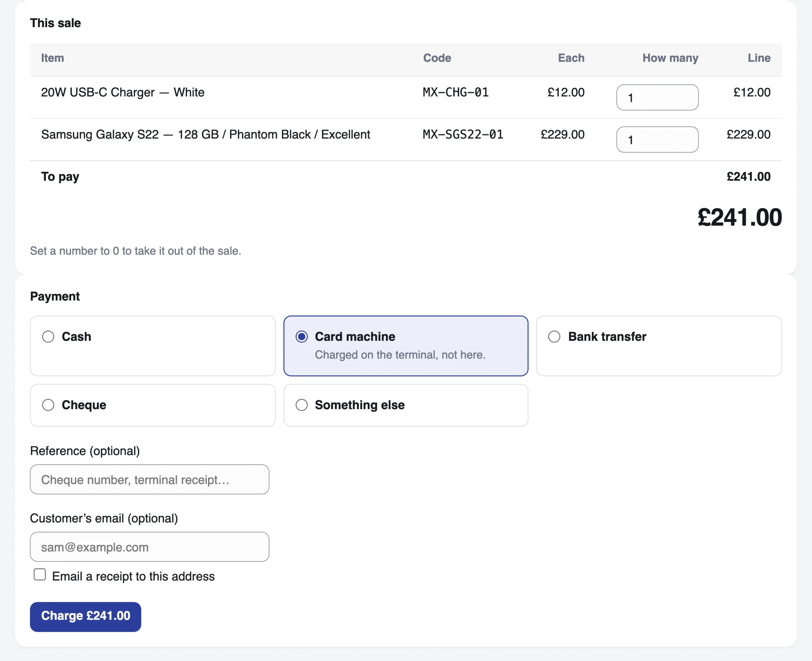Edit quantity for Samsung Galaxy S22
The height and width of the screenshot is (661, 812).
[657, 139]
